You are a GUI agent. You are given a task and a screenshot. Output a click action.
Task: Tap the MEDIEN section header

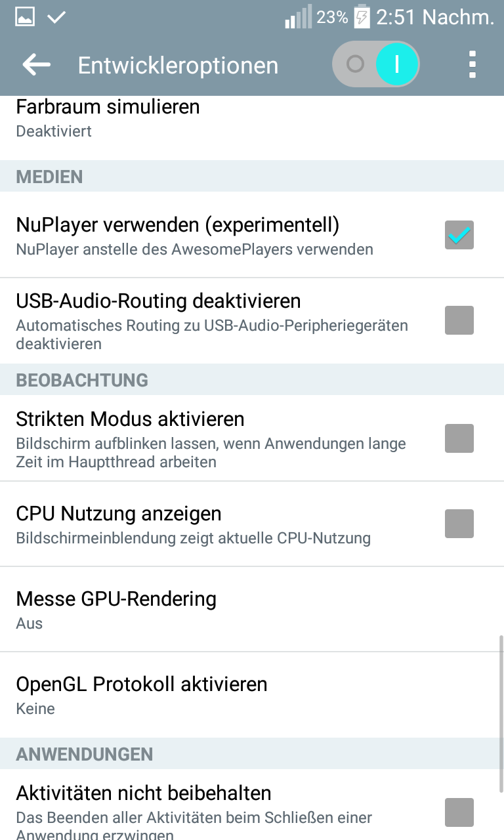[x=50, y=177]
